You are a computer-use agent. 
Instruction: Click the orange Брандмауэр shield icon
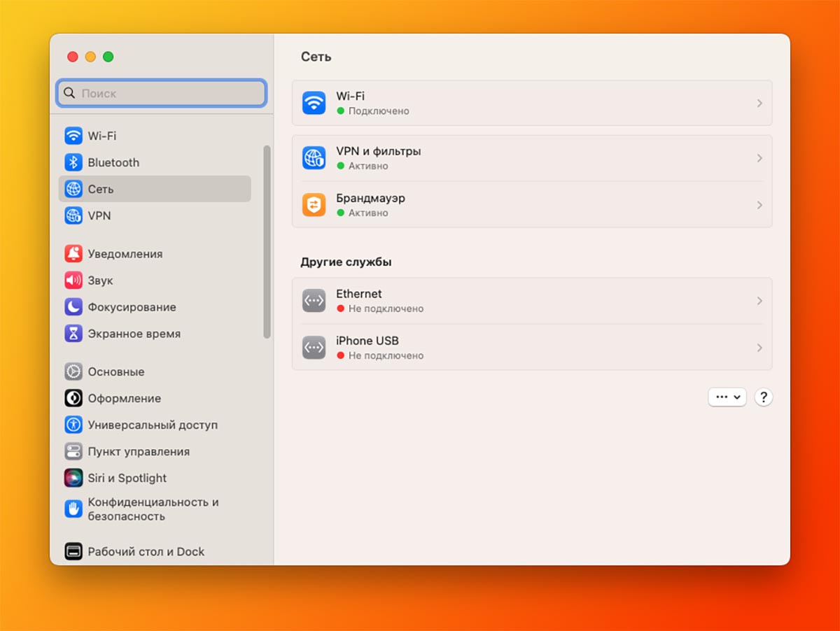click(x=314, y=205)
